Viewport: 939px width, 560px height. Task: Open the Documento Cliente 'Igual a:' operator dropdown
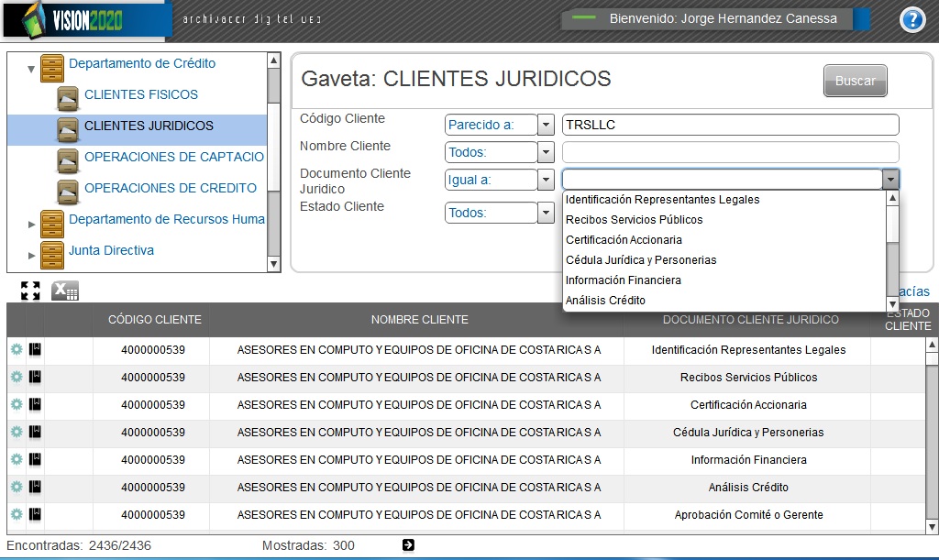(x=546, y=180)
